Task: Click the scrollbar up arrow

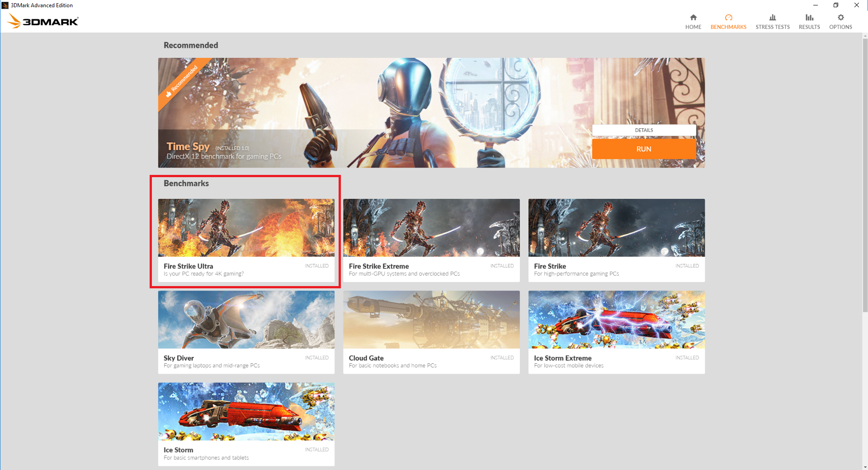Action: coord(865,36)
